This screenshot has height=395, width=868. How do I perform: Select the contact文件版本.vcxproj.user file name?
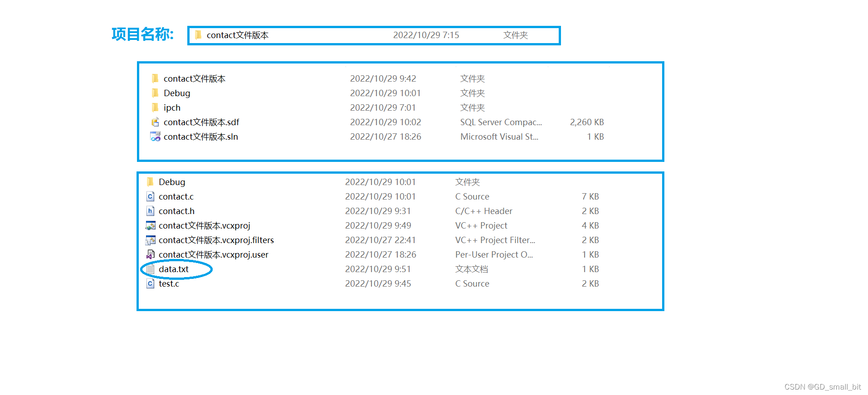(x=214, y=254)
